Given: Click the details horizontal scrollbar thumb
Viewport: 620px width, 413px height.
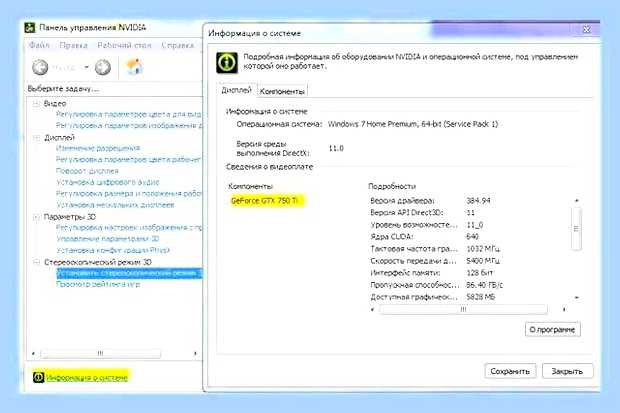Looking at the screenshot, I should pos(463,309).
